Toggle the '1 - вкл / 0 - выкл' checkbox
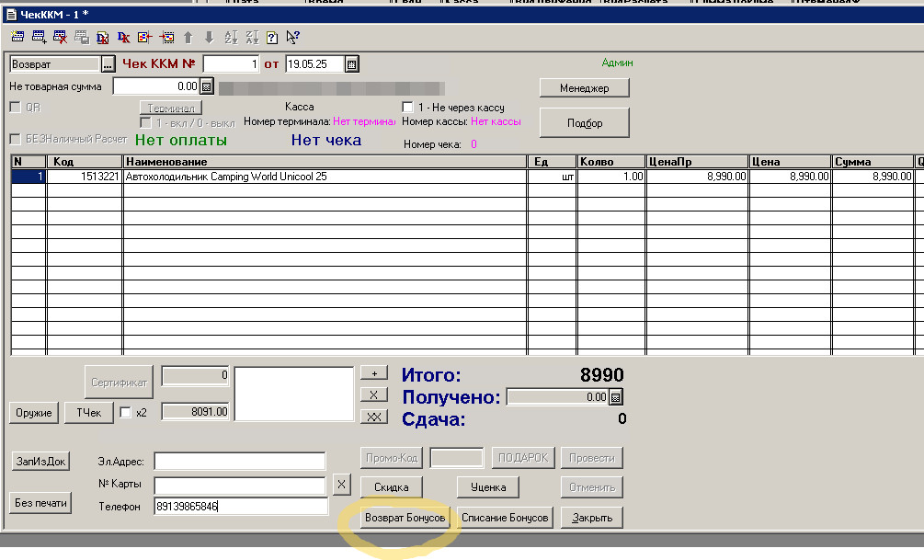The height and width of the screenshot is (560, 924). click(145, 122)
